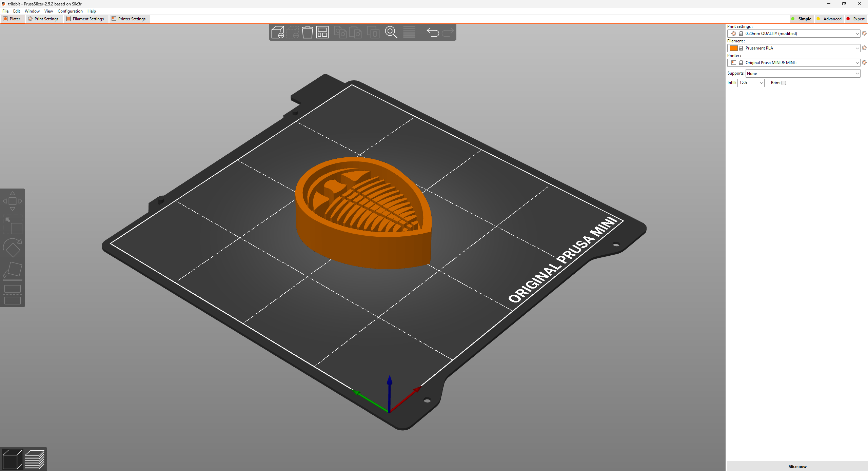
Task: Click the Slice now button
Action: pos(797,466)
